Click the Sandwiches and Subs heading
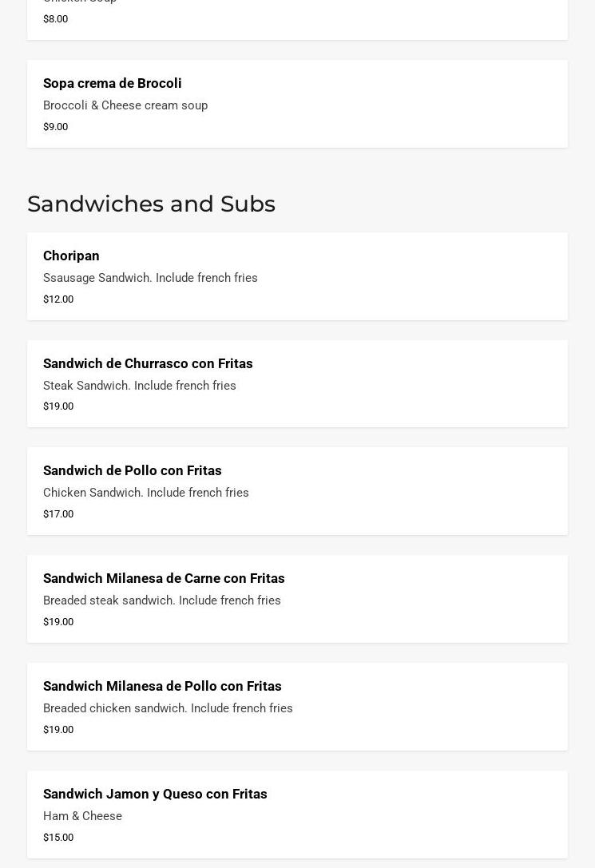This screenshot has width=595, height=868. pyautogui.click(x=151, y=204)
